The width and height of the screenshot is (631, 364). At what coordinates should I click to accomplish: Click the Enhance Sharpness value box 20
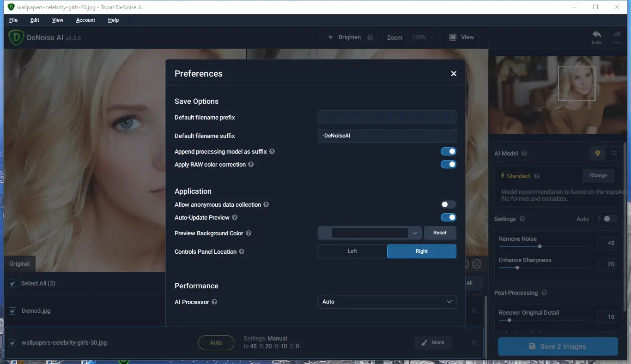coord(607,264)
